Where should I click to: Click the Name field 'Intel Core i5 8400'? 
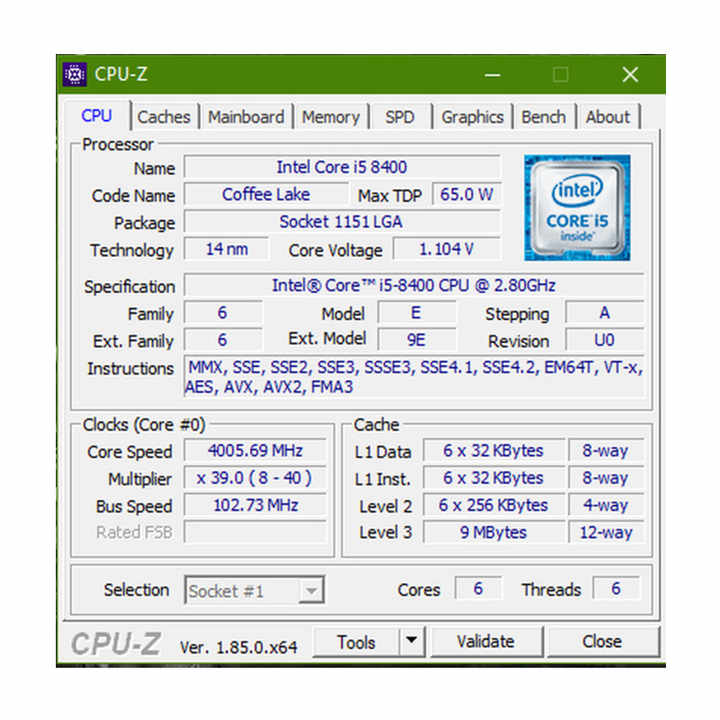[342, 167]
